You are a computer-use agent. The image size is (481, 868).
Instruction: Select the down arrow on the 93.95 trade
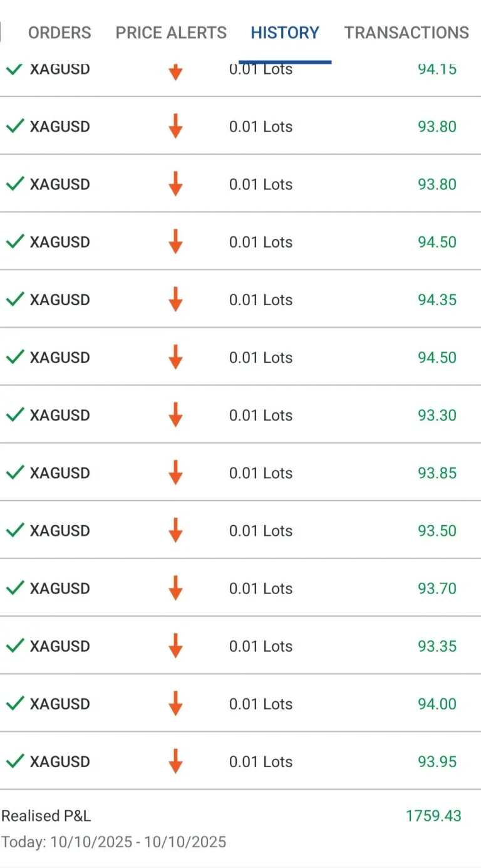coord(175,761)
